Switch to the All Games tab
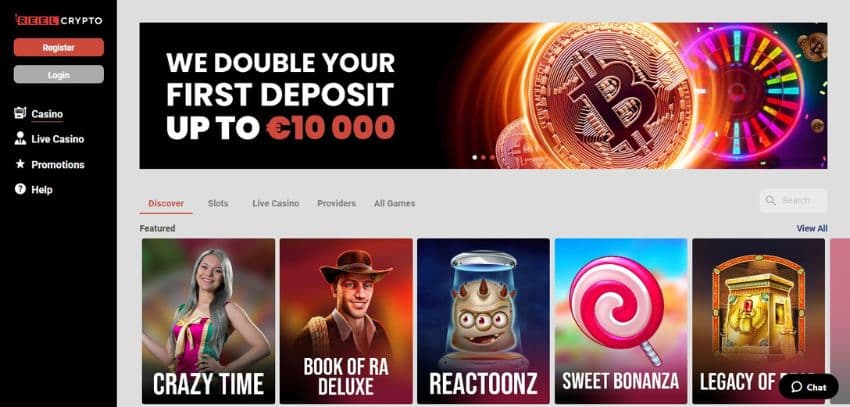This screenshot has height=407, width=850. (394, 204)
